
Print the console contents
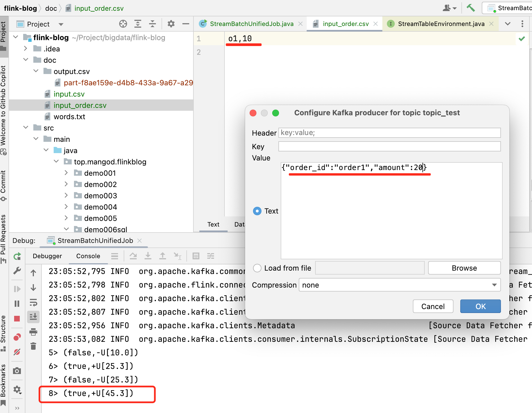tap(33, 332)
